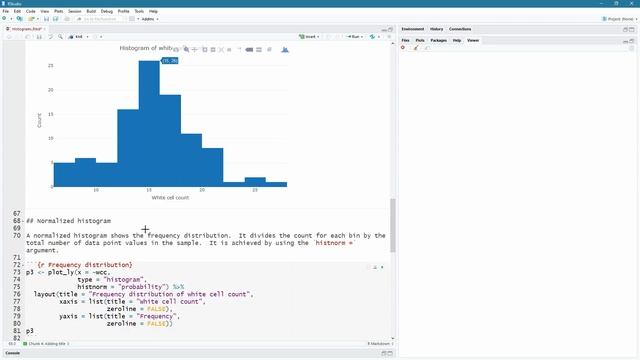Open the Project (None) dropdown
This screenshot has width=640, height=360.
pyautogui.click(x=619, y=19)
